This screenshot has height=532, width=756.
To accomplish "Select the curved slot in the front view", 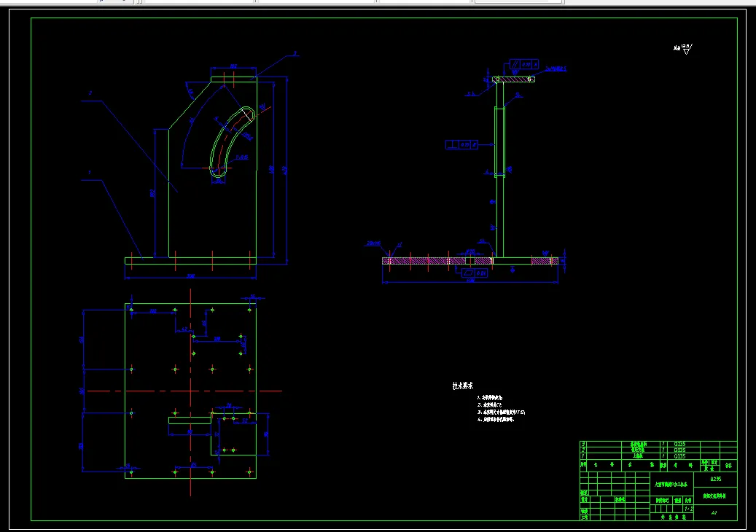I will pos(232,142).
